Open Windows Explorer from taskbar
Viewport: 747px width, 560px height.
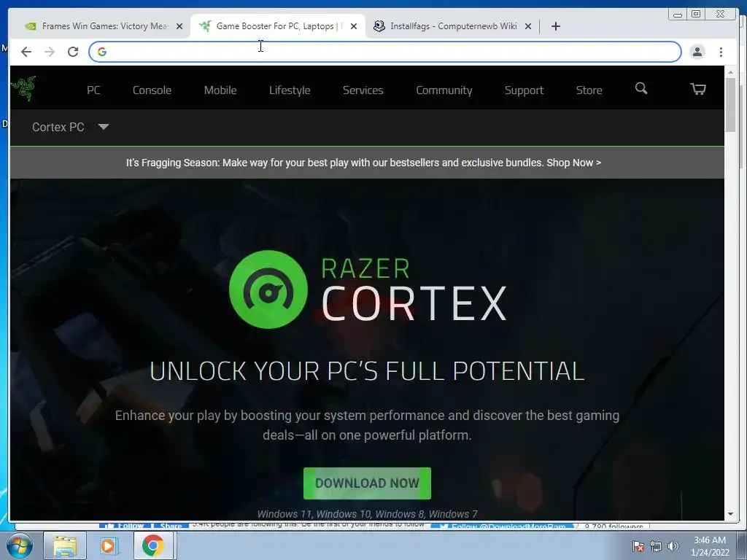tap(65, 545)
